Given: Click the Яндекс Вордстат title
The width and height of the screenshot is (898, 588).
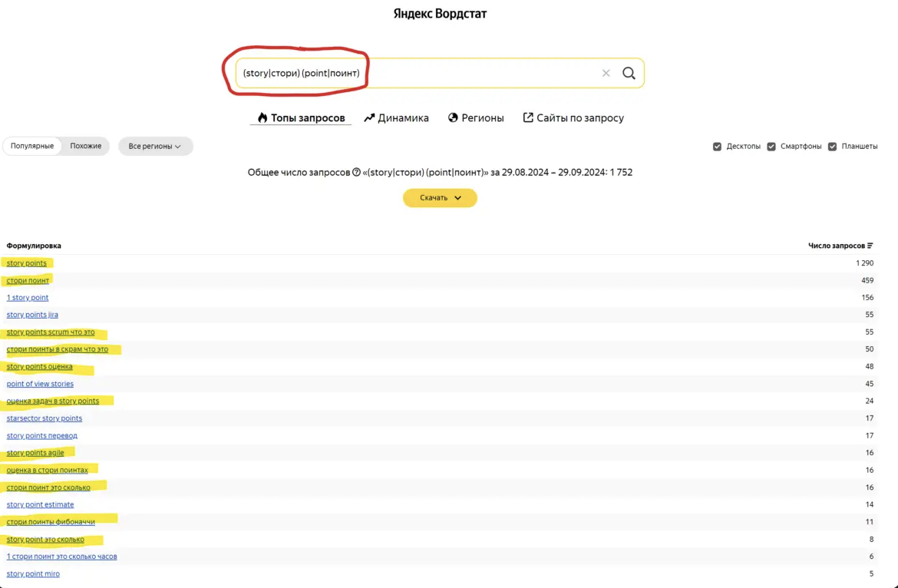Looking at the screenshot, I should 440,14.
